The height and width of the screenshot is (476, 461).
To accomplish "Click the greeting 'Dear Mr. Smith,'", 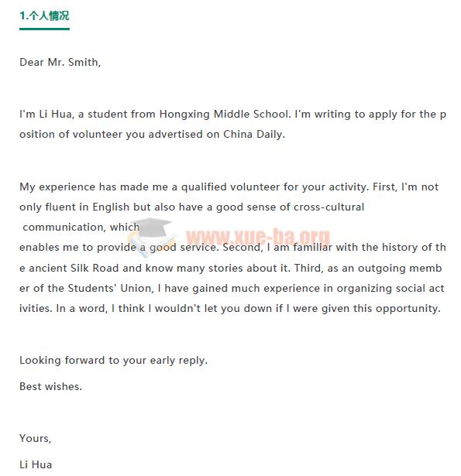I will pos(60,62).
